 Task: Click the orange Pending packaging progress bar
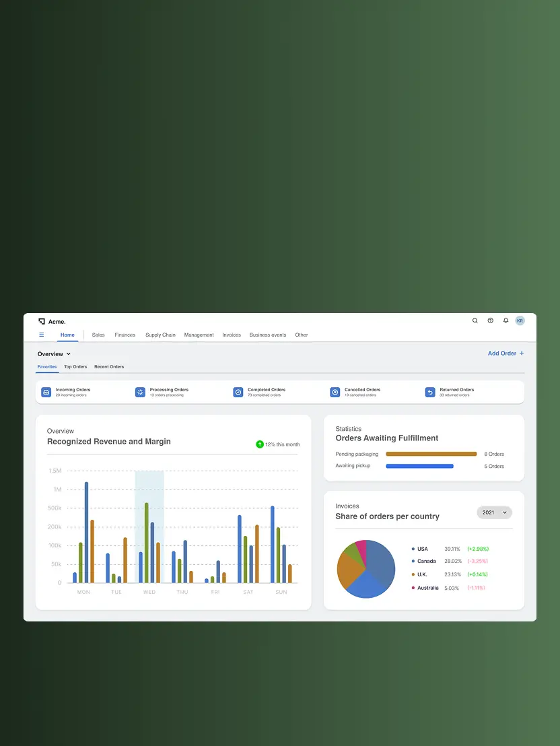coord(431,454)
